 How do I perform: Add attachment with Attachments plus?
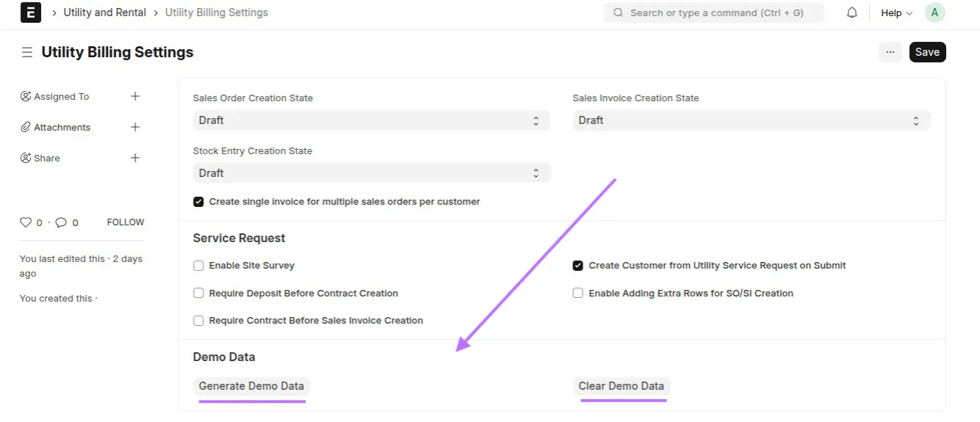135,127
